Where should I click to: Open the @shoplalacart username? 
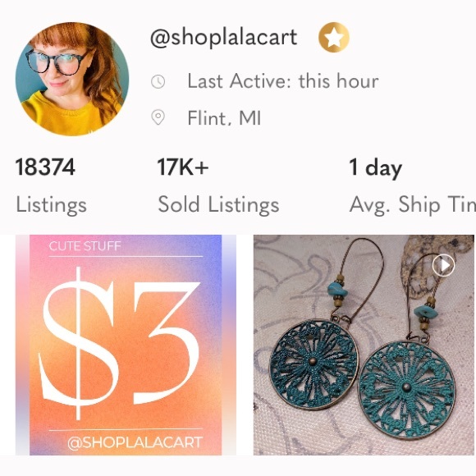224,38
